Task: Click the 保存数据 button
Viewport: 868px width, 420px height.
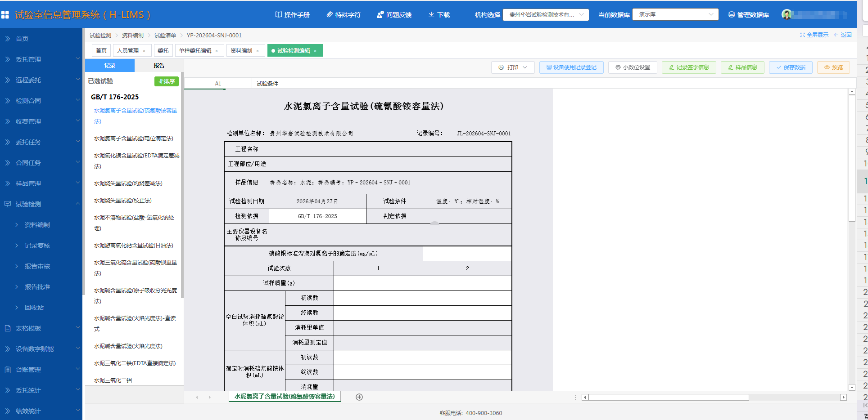Action: pos(790,67)
